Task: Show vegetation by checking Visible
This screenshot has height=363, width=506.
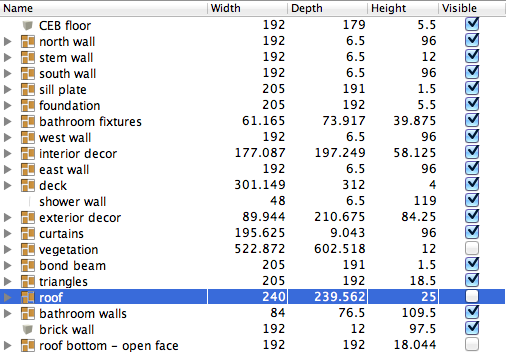Action: point(472,249)
